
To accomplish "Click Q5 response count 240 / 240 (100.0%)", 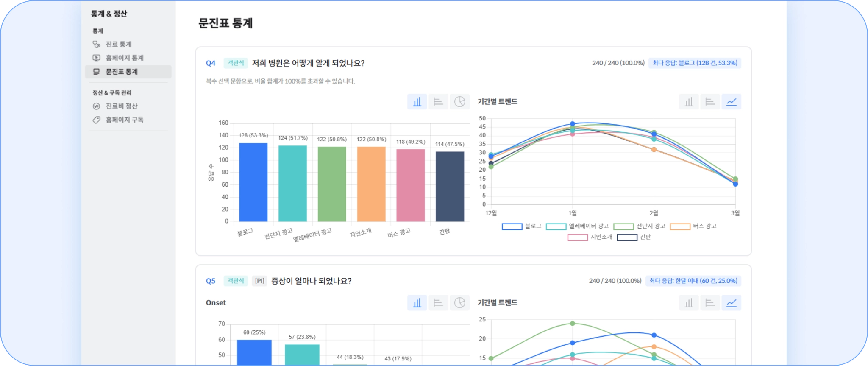I will coord(615,281).
